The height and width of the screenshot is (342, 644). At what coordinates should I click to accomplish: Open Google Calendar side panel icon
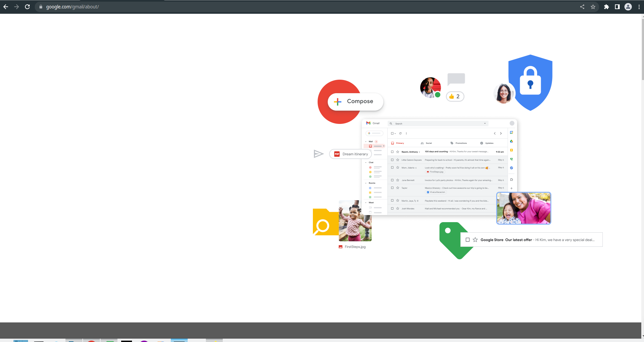click(x=511, y=132)
